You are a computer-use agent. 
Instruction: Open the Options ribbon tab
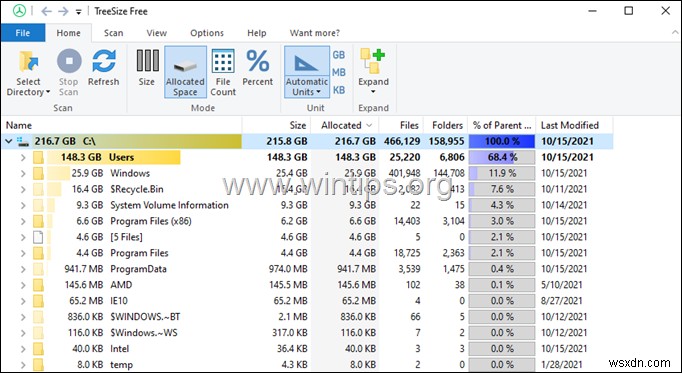click(207, 33)
